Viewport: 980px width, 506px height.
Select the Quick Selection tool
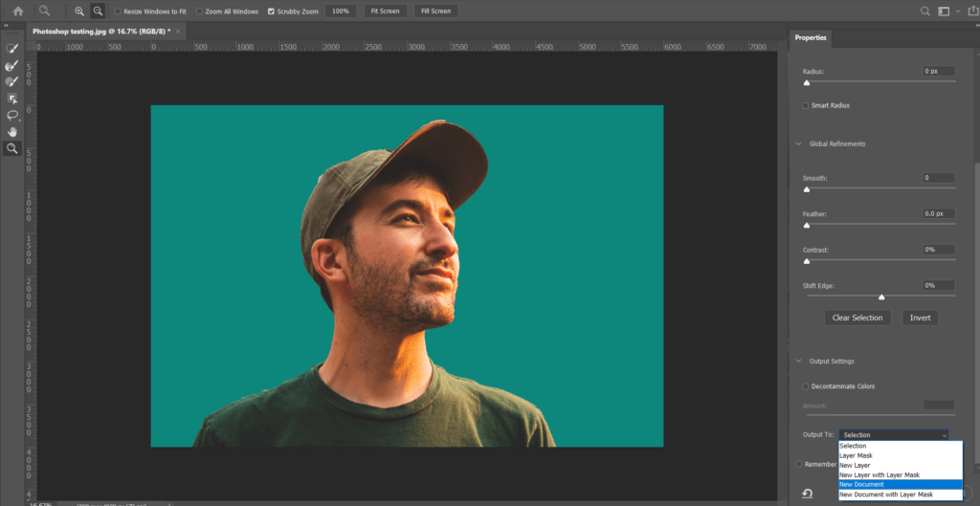click(x=11, y=48)
